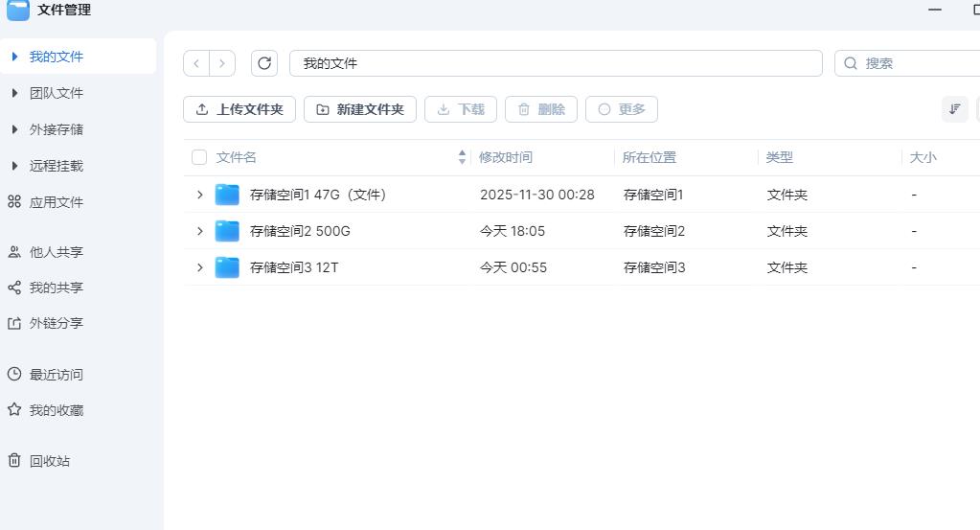Click the path field showing 我的文件
980x530 pixels.
(556, 63)
